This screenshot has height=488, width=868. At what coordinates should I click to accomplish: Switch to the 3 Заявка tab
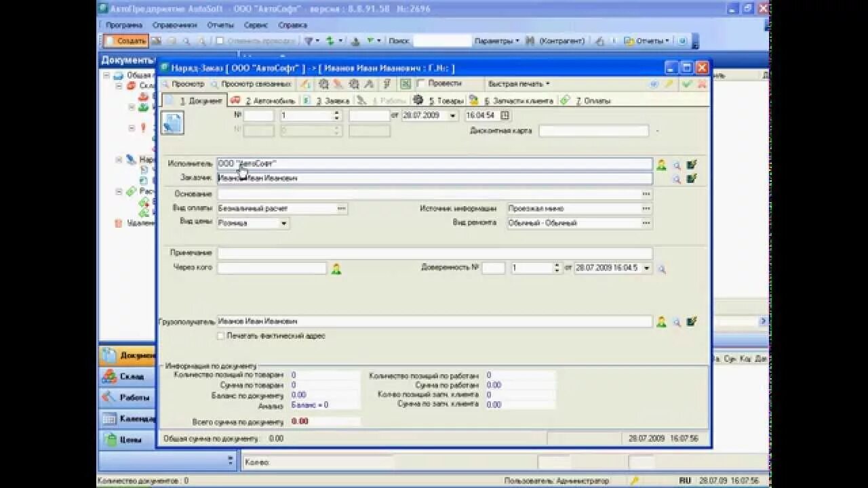(326, 100)
